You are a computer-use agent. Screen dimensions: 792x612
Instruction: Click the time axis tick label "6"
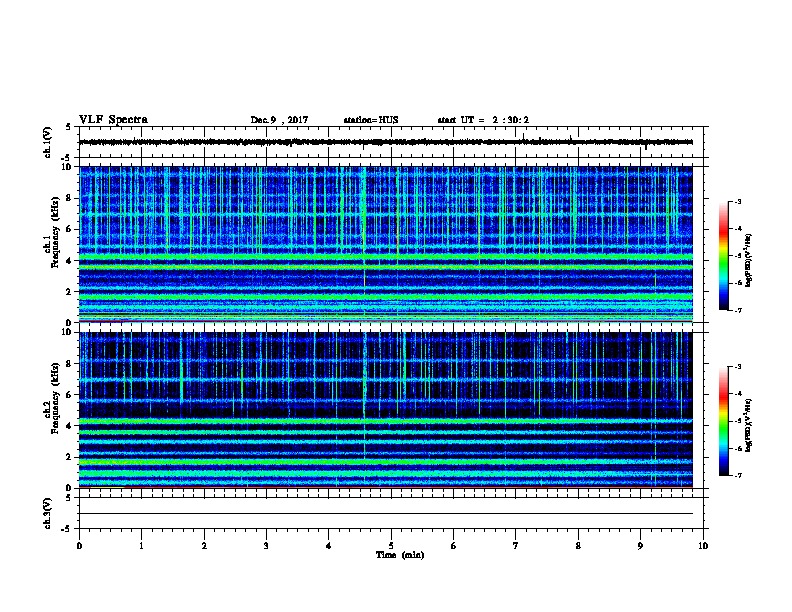pos(454,545)
